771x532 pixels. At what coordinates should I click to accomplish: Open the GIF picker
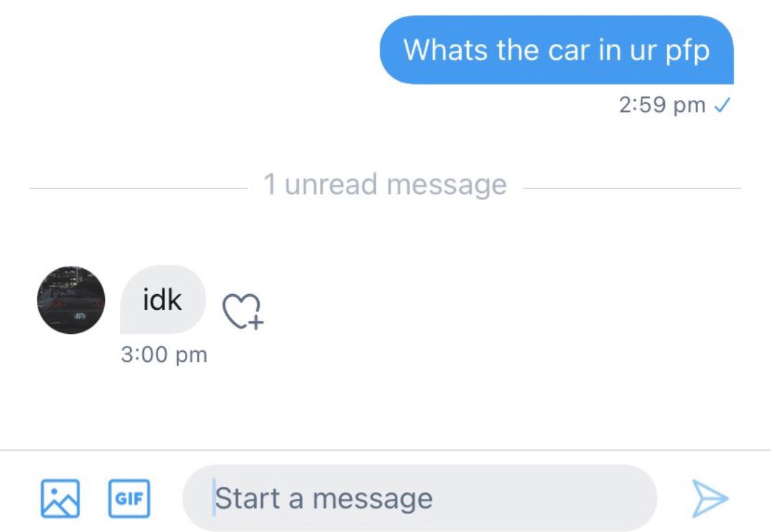tap(130, 498)
